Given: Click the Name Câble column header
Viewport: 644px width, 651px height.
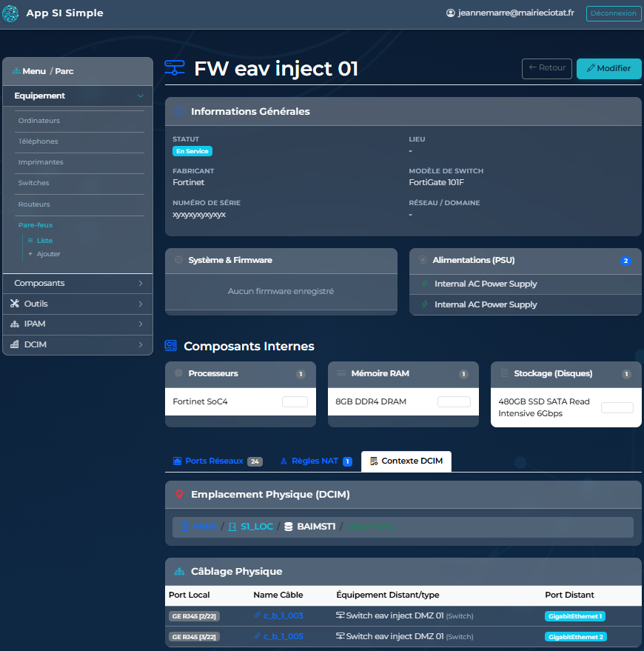Looking at the screenshot, I should [278, 595].
